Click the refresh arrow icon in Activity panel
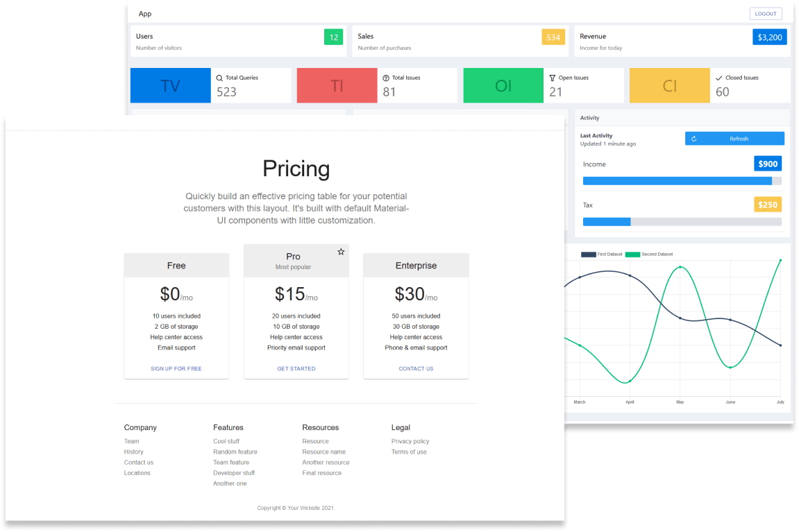799x532 pixels. (x=693, y=139)
